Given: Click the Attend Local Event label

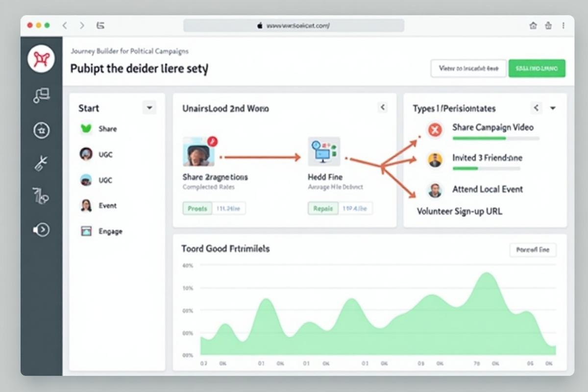Looking at the screenshot, I should pos(488,189).
